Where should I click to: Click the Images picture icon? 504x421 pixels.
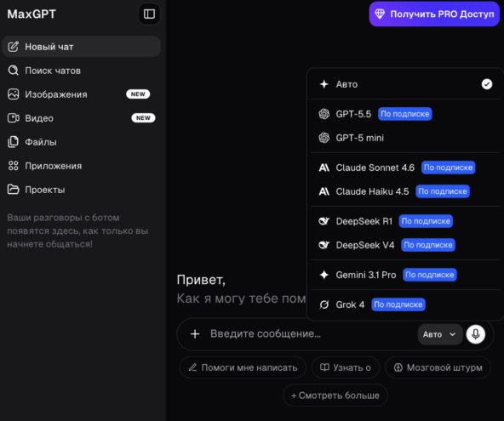pyautogui.click(x=13, y=94)
